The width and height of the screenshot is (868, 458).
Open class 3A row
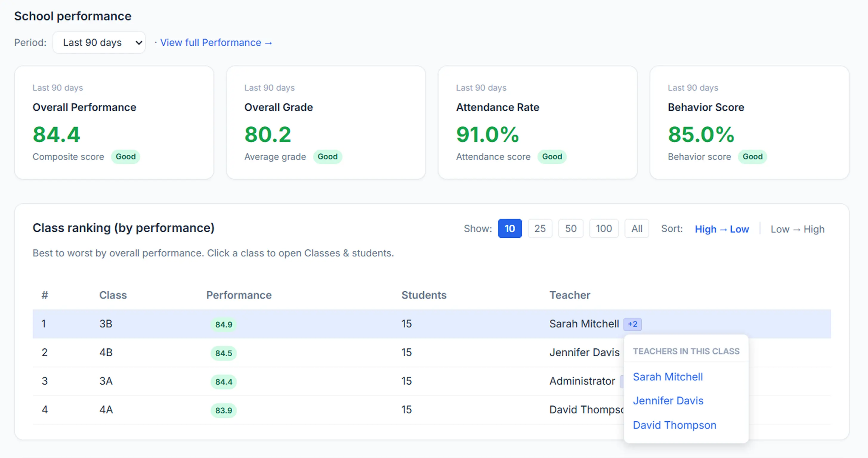point(106,381)
